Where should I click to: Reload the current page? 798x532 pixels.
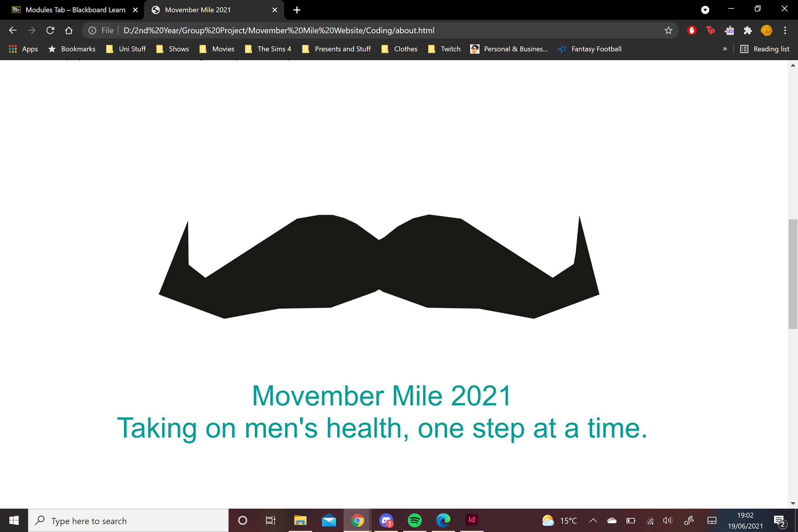click(50, 30)
